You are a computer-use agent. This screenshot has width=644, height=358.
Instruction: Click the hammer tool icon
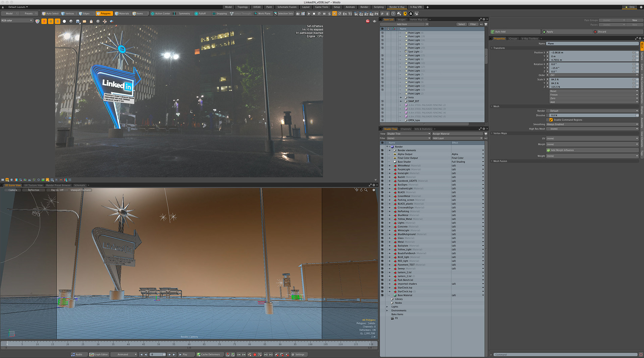(x=399, y=14)
